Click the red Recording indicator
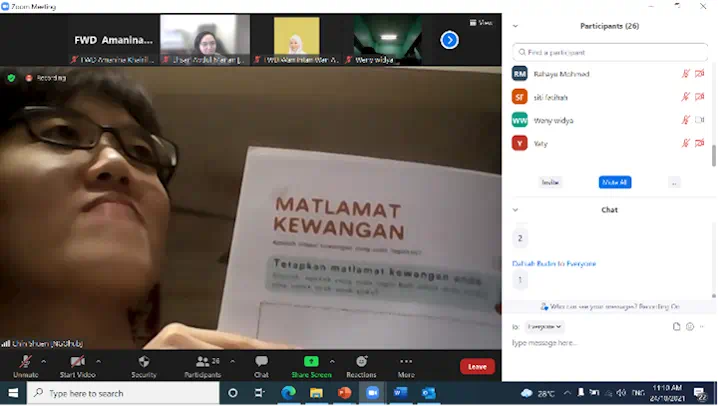 46,78
